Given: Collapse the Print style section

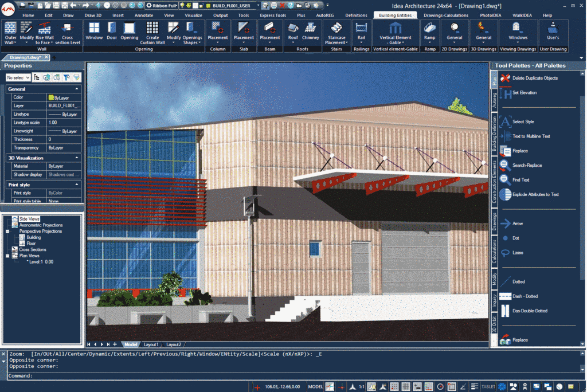Looking at the screenshot, I should pyautogui.click(x=77, y=185).
